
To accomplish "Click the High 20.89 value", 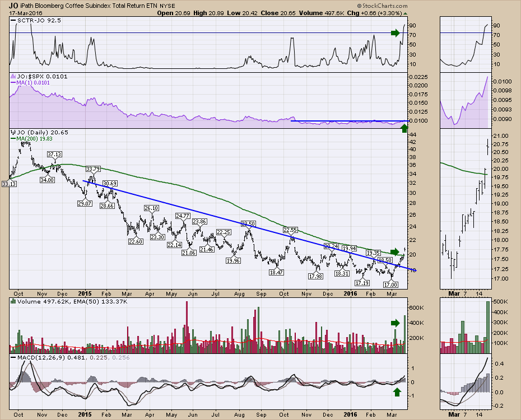I will (208, 13).
